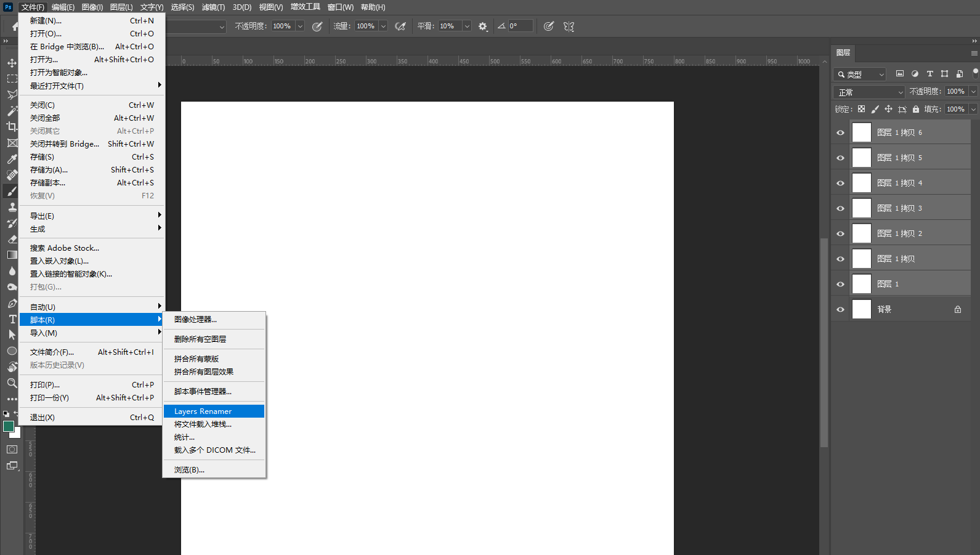Image resolution: width=980 pixels, height=555 pixels.
Task: Select the Blur tool
Action: point(12,271)
